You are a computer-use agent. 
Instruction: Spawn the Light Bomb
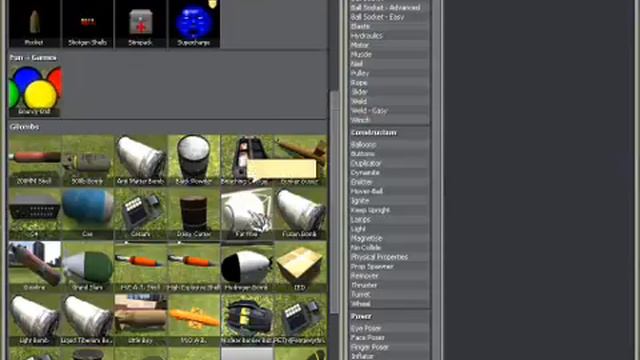35,320
